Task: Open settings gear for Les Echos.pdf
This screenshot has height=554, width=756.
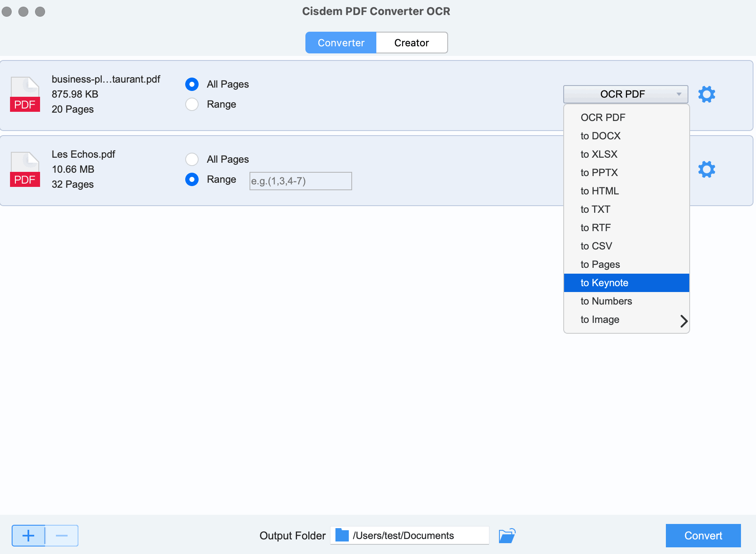Action: click(706, 169)
